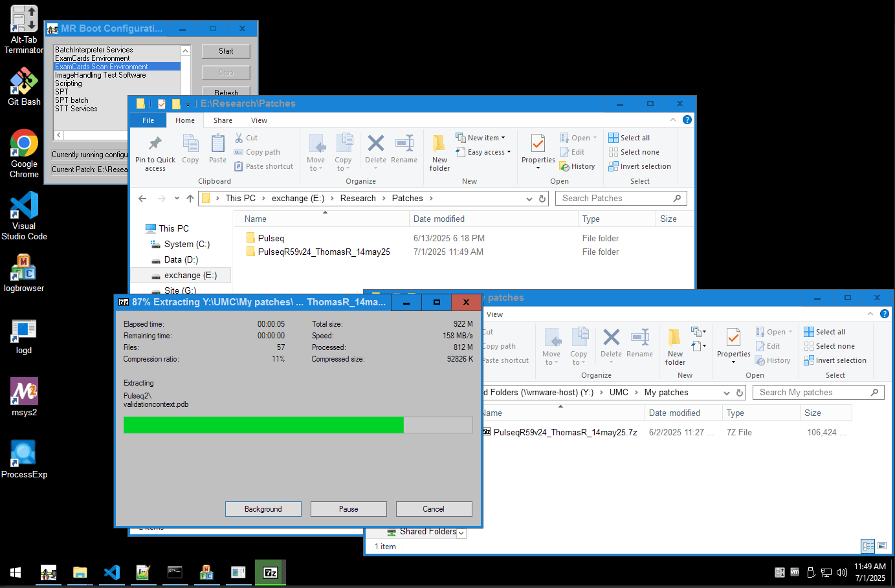This screenshot has width=895, height=588.
Task: Create New folder in Patches window
Action: [439, 153]
